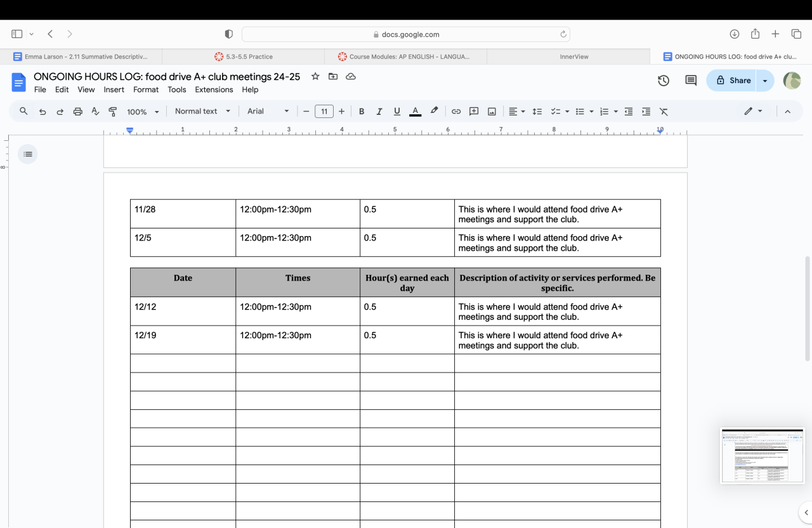Toggle italic formatting
The width and height of the screenshot is (812, 528).
379,112
